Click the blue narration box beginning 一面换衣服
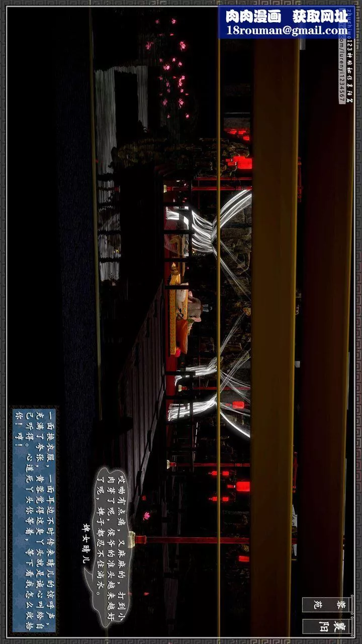362x644 pixels. [33, 520]
